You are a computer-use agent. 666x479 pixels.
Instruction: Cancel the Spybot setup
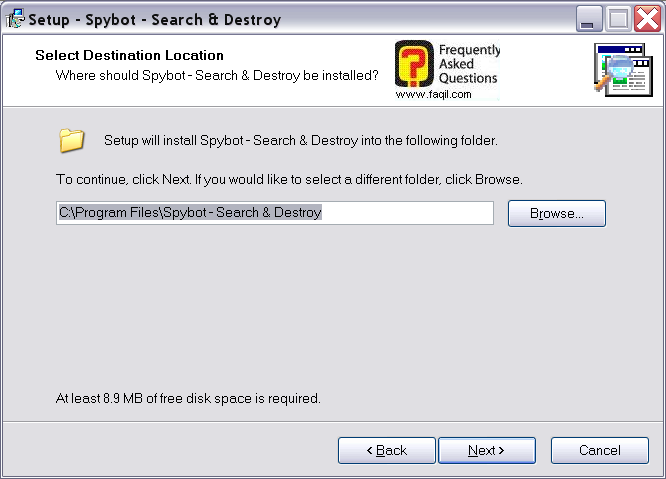(600, 450)
